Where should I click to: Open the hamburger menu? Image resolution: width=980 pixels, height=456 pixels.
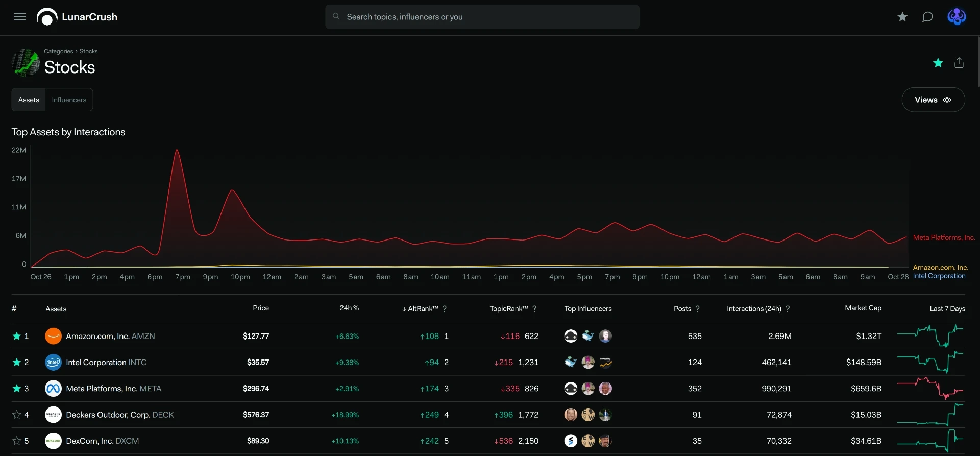[x=20, y=17]
